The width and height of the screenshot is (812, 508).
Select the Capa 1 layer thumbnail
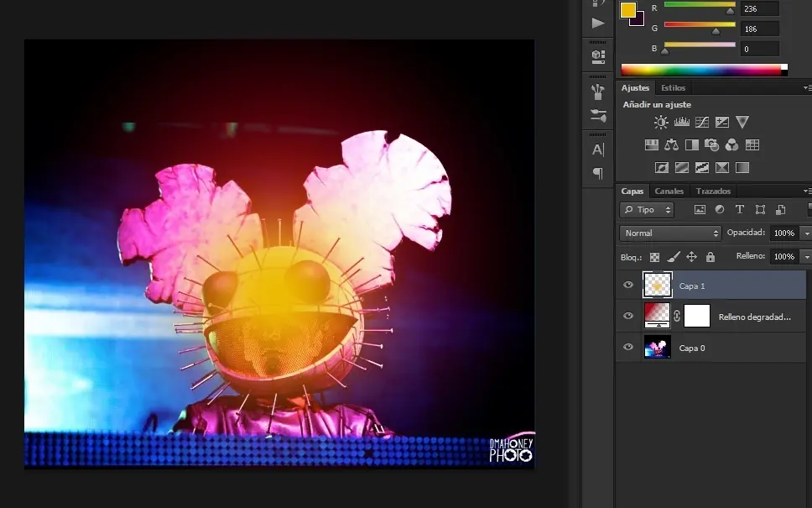pos(657,285)
